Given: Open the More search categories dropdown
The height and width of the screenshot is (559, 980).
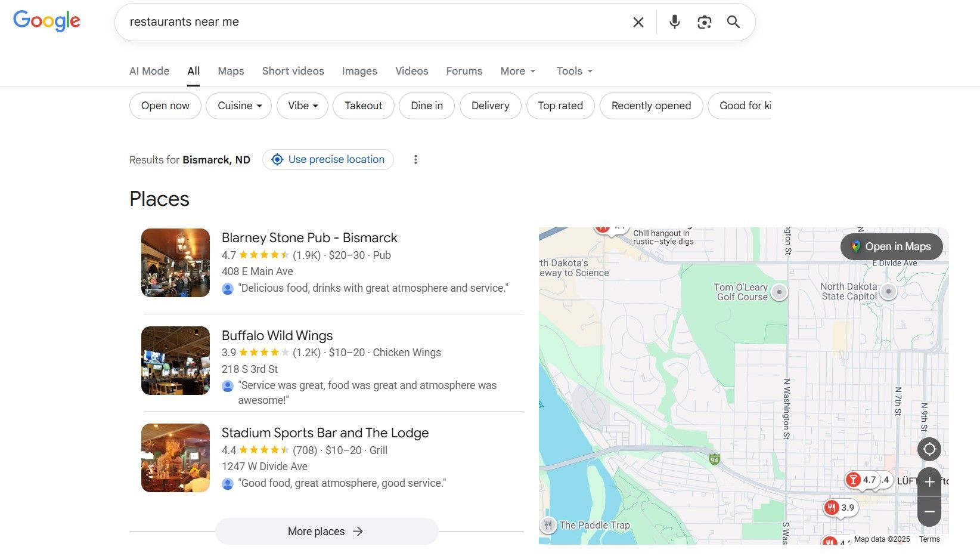Looking at the screenshot, I should (518, 71).
